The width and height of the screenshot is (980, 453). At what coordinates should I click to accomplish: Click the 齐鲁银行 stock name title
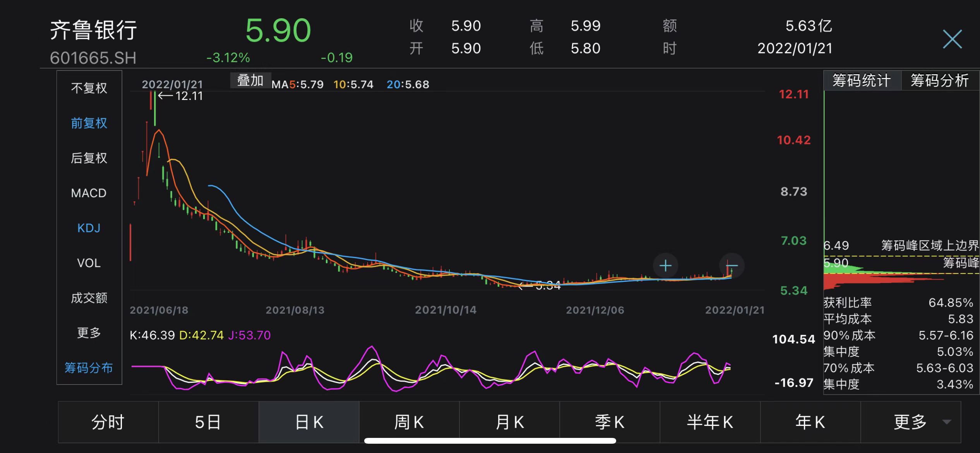(x=94, y=30)
